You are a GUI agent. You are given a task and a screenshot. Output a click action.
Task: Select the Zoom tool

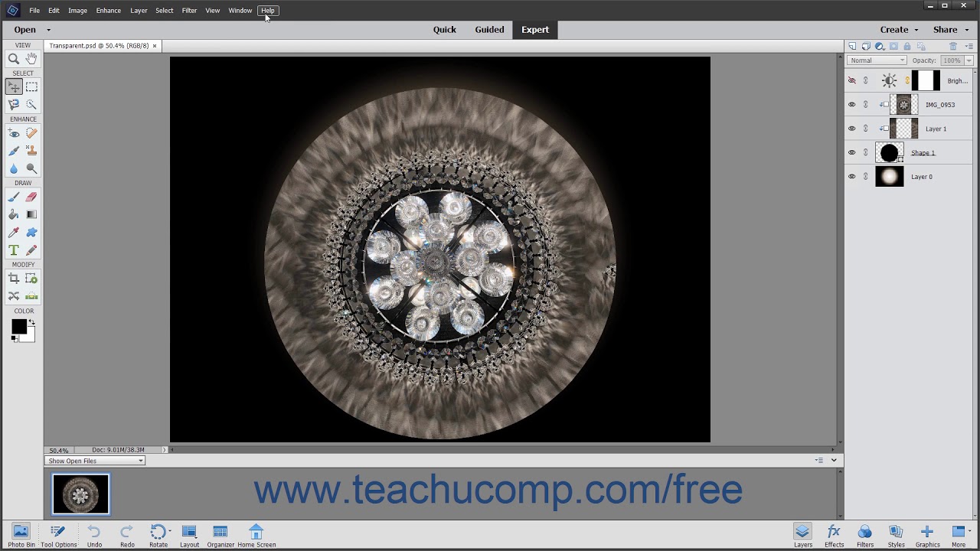point(14,58)
